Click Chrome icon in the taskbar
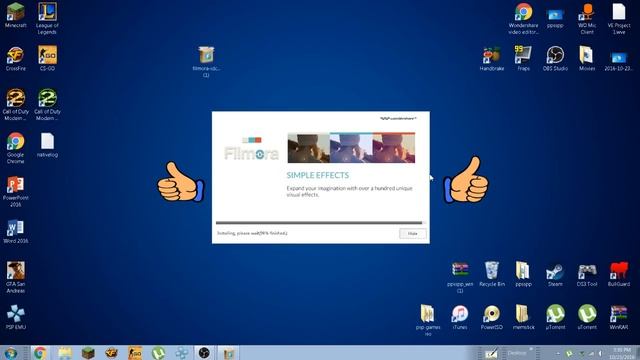 pos(40,353)
